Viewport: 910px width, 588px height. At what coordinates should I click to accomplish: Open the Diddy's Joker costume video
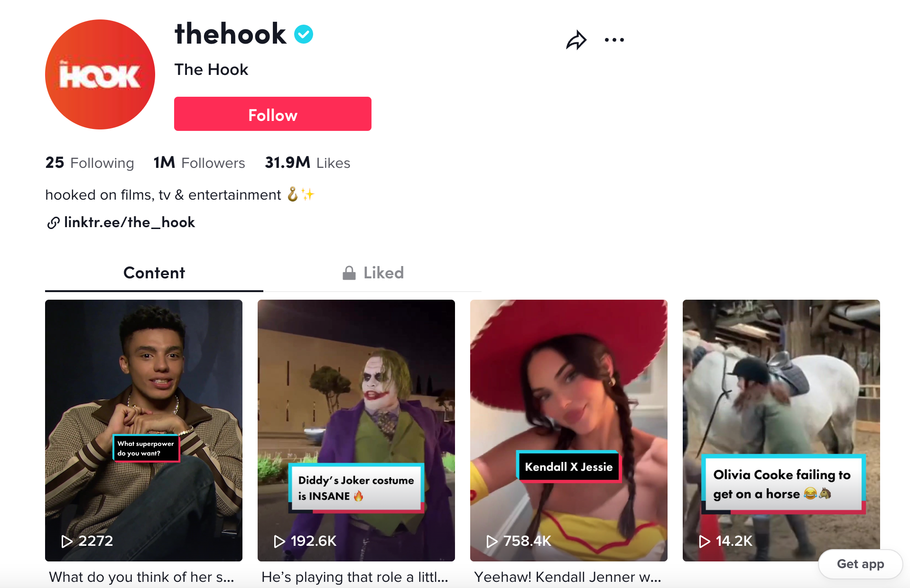pos(356,431)
